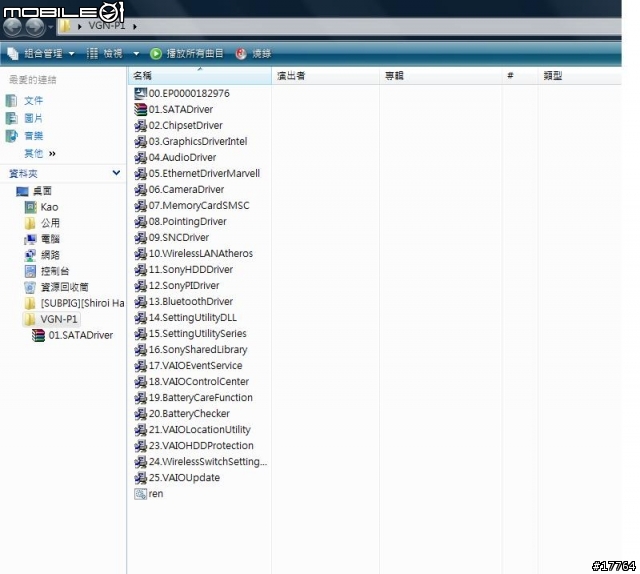Click the 05.EthernetDriverMarvell installer icon
This screenshot has height=574, width=640.
click(x=140, y=174)
